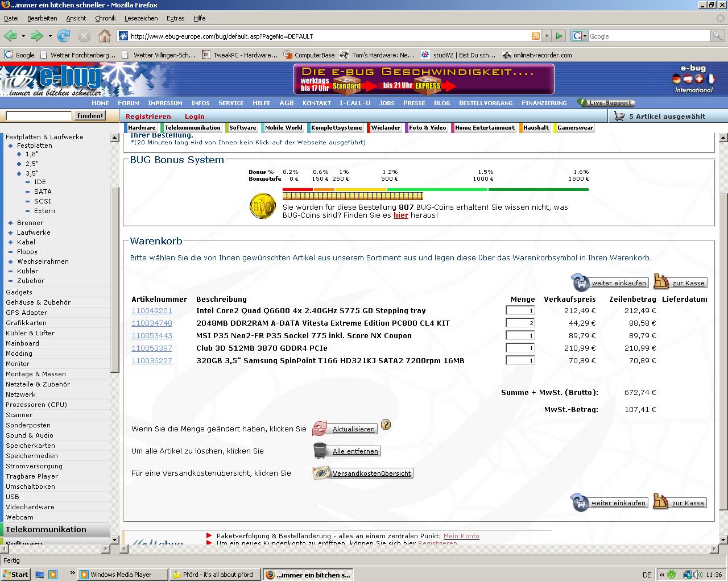The image size is (728, 582).
Task: Click the upper weiter einkaufen cart icon
Action: point(581,282)
